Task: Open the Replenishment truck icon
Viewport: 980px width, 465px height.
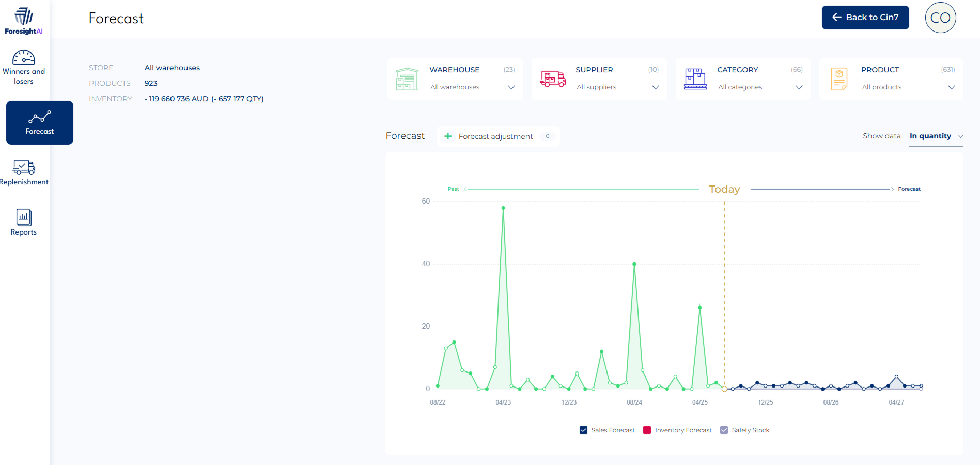Action: pos(24,167)
